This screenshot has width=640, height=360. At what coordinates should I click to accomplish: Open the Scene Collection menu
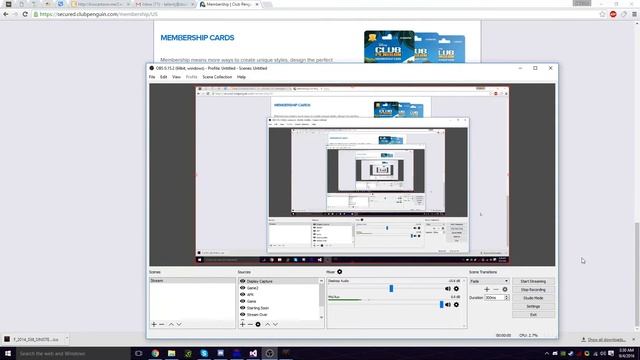[217, 77]
